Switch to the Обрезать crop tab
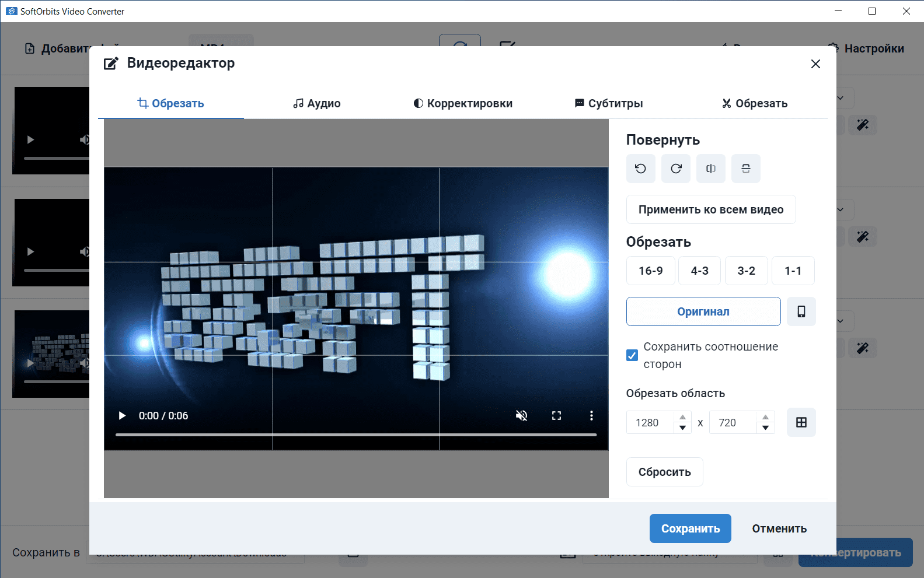The height and width of the screenshot is (578, 924). (171, 104)
